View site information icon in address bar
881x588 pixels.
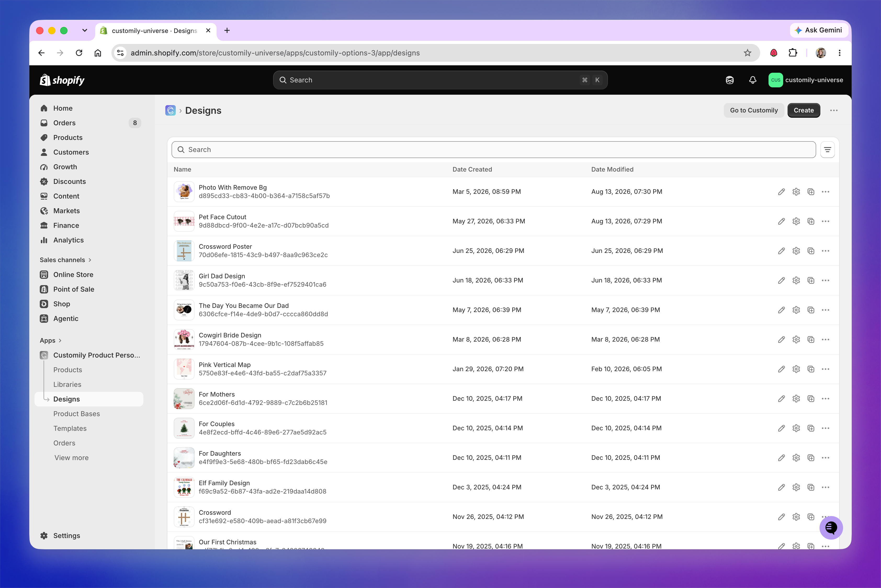[120, 53]
